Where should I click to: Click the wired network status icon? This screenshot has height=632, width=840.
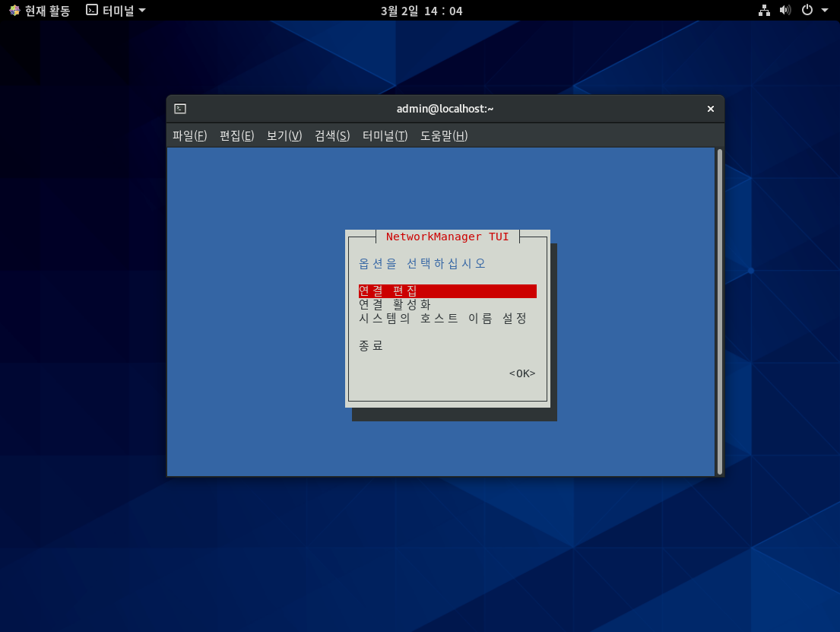tap(765, 10)
